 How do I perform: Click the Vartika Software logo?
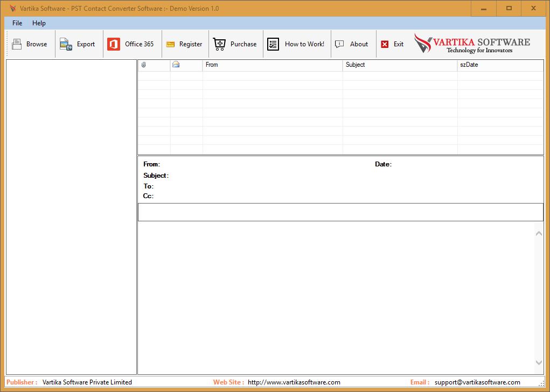point(472,44)
